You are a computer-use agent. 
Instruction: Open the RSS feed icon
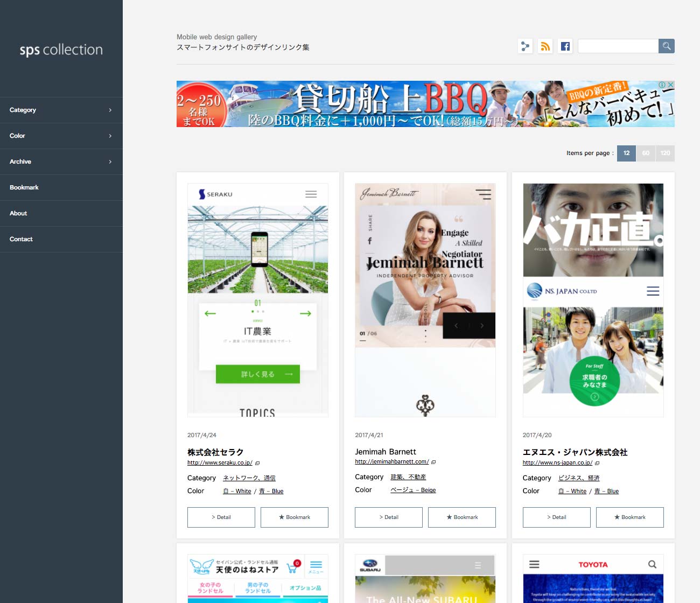click(545, 46)
